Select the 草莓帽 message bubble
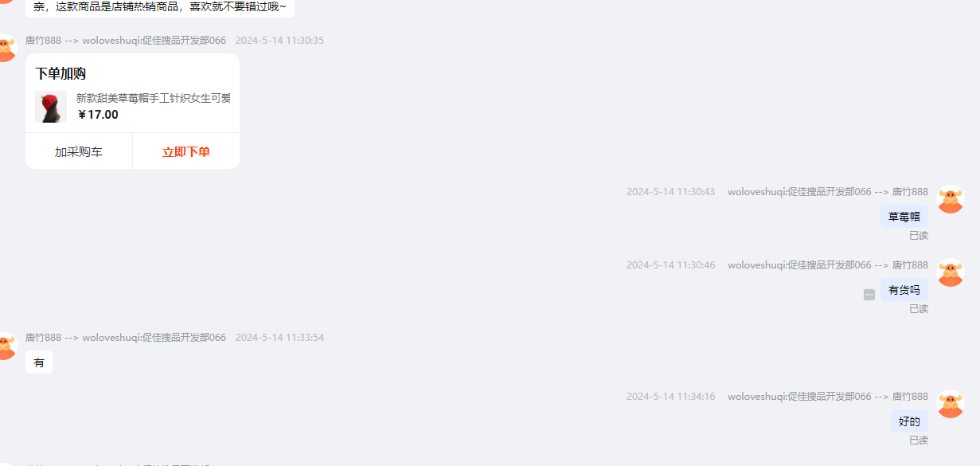This screenshot has width=980, height=466. point(904,217)
